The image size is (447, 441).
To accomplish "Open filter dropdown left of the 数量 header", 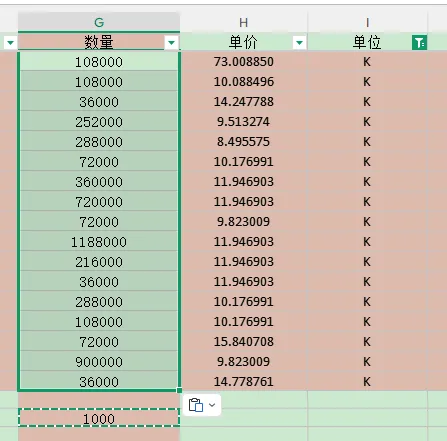I will point(10,43).
